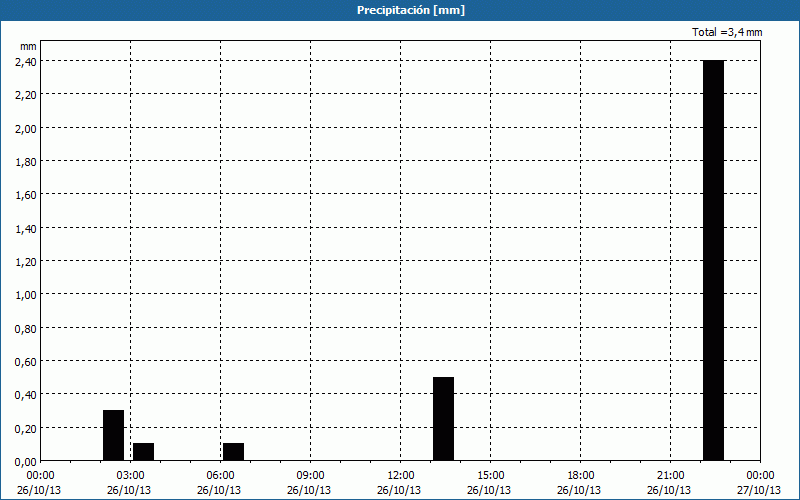This screenshot has height=500, width=800.
Task: Click the 09:00 time axis label
Action: pyautogui.click(x=310, y=476)
